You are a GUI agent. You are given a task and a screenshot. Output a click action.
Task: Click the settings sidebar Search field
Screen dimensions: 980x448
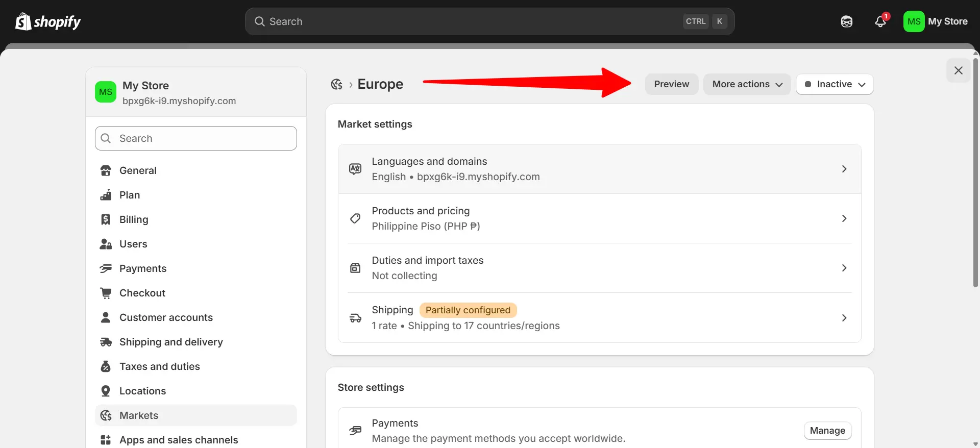pos(196,138)
